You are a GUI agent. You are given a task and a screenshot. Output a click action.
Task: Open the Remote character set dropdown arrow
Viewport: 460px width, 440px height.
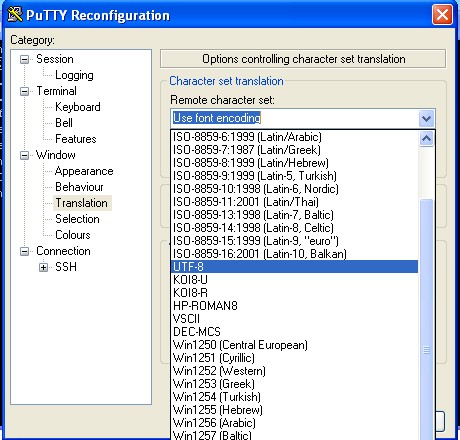[426, 118]
